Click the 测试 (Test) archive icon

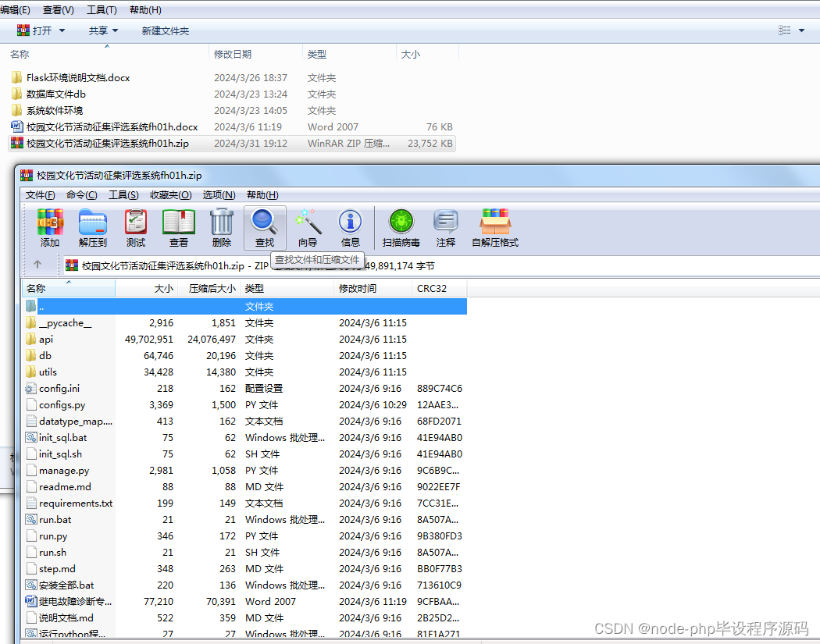[135, 226]
